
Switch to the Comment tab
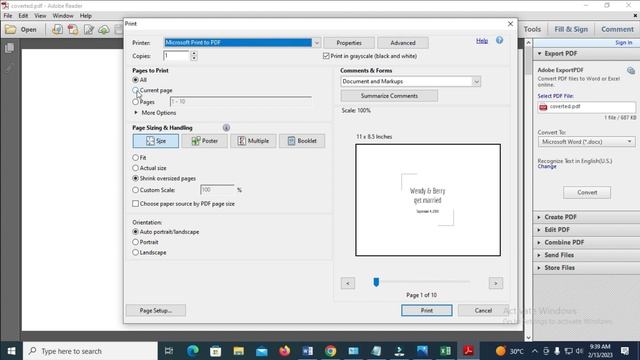(617, 29)
